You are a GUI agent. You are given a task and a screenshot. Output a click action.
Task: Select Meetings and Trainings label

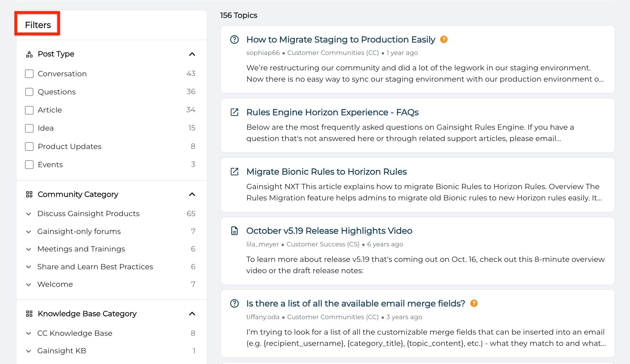tap(81, 249)
